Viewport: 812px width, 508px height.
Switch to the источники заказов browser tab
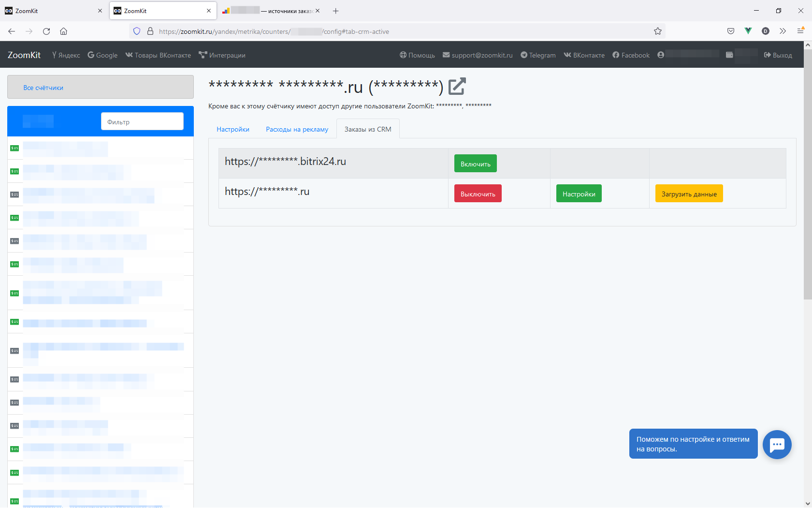pyautogui.click(x=270, y=11)
